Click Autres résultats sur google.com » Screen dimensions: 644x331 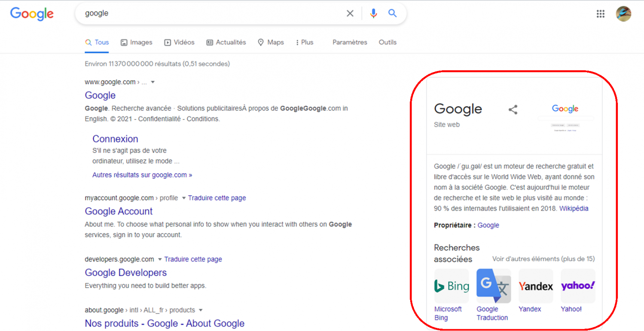tap(142, 175)
